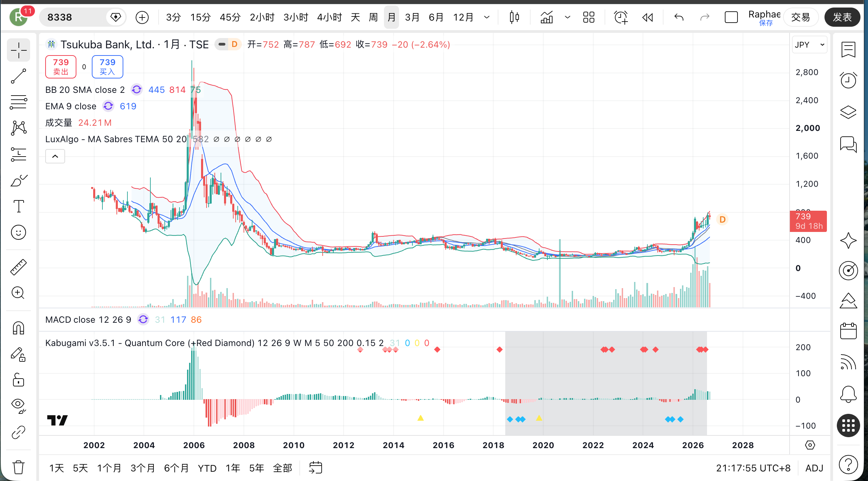
Task: Select the trend line drawing tool
Action: pyautogui.click(x=18, y=76)
